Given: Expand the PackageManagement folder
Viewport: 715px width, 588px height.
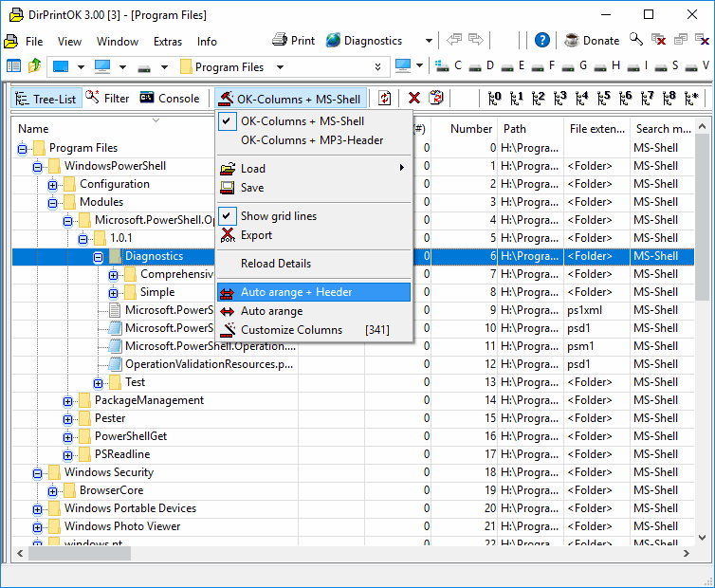Looking at the screenshot, I should [x=68, y=401].
